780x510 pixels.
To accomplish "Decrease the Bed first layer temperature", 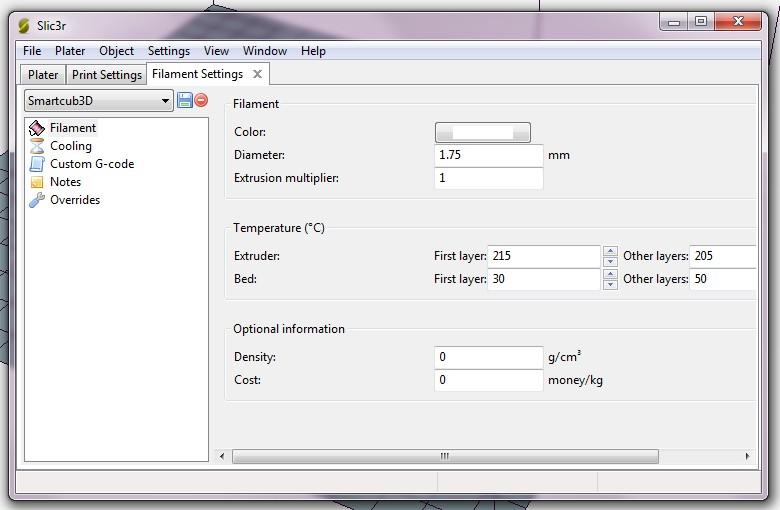I will [x=610, y=285].
